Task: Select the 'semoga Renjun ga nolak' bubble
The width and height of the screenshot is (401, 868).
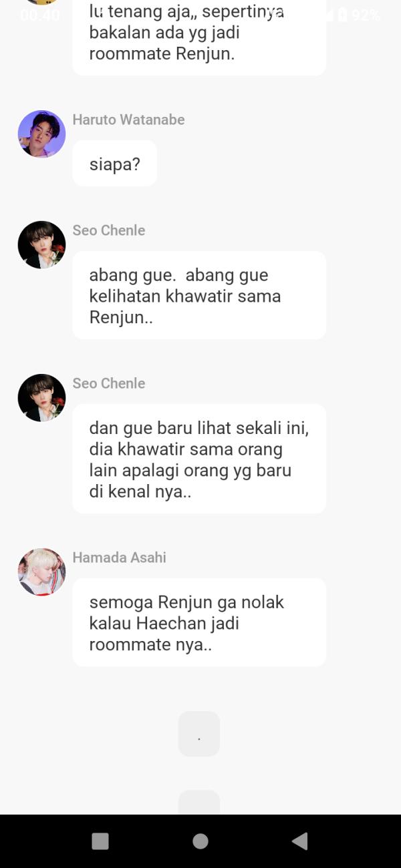Action: coord(199,622)
